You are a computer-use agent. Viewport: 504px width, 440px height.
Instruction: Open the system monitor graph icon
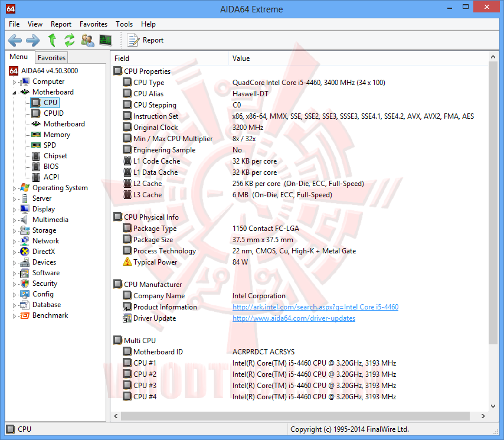[106, 40]
